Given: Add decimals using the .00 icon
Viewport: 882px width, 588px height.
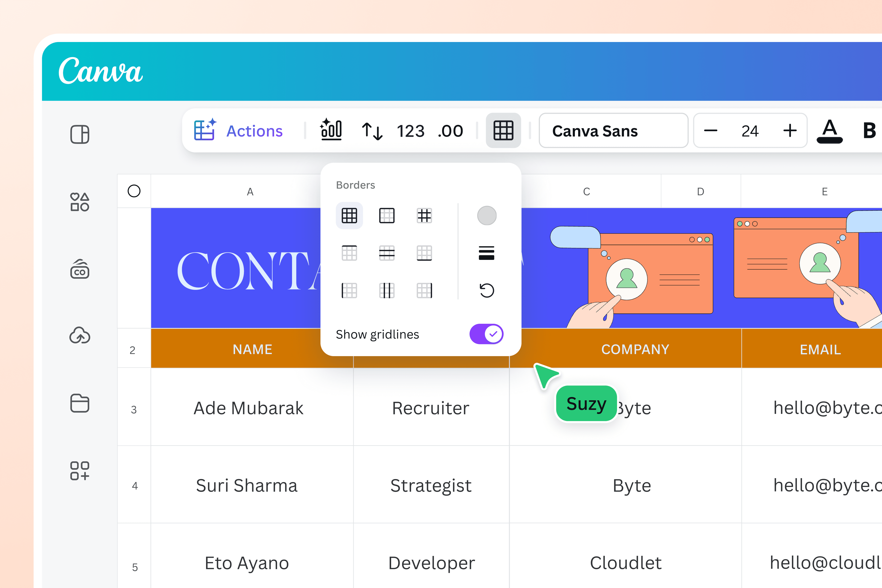Looking at the screenshot, I should [x=450, y=131].
